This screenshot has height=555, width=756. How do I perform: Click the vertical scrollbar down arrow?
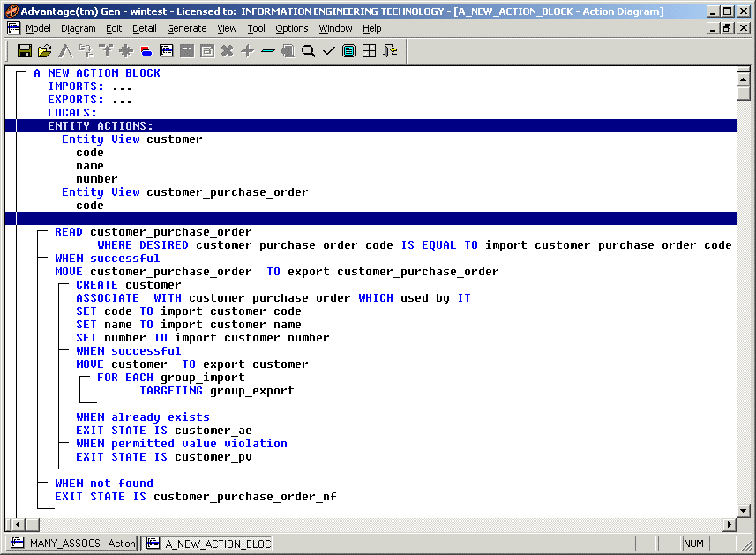tap(744, 510)
